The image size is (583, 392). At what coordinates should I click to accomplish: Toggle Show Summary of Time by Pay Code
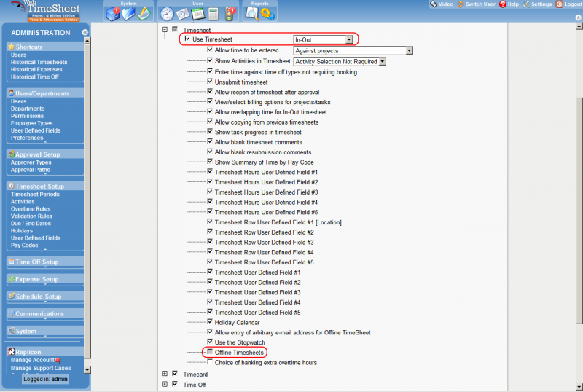click(x=210, y=162)
